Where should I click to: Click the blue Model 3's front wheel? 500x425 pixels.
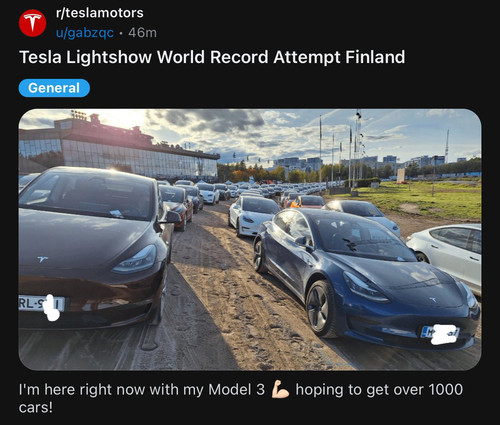[x=320, y=308]
